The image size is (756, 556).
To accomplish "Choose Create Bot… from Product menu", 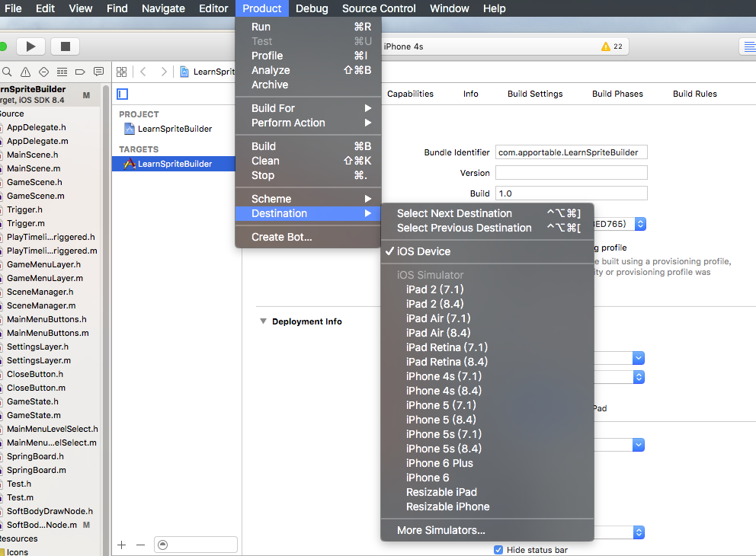I will 308,237.
